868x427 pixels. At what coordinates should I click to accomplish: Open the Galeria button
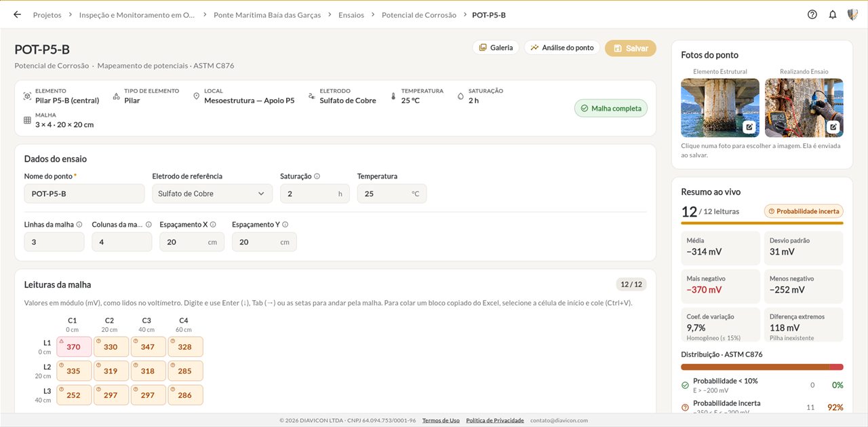(496, 48)
